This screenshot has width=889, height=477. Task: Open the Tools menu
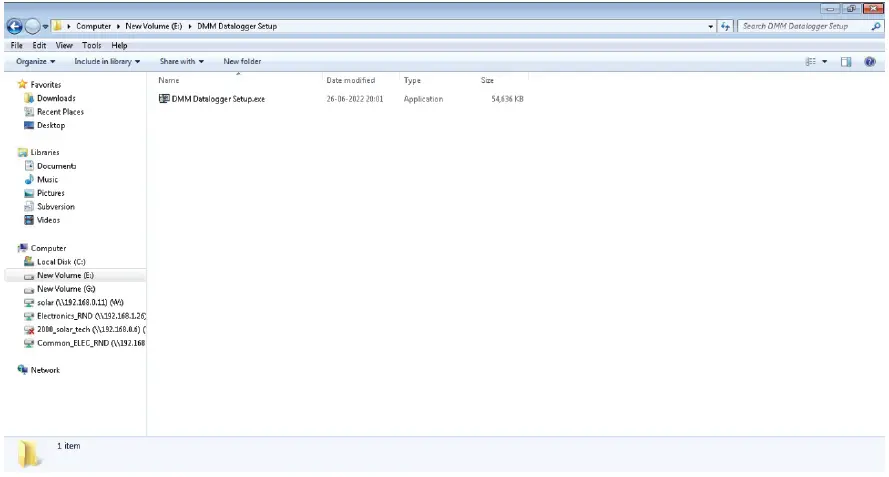pos(91,45)
